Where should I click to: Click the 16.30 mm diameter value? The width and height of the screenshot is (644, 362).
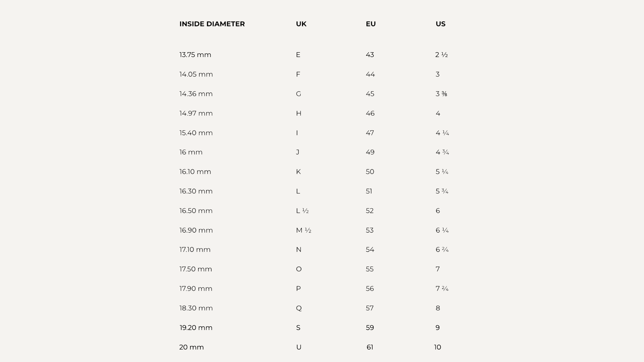pos(196,191)
